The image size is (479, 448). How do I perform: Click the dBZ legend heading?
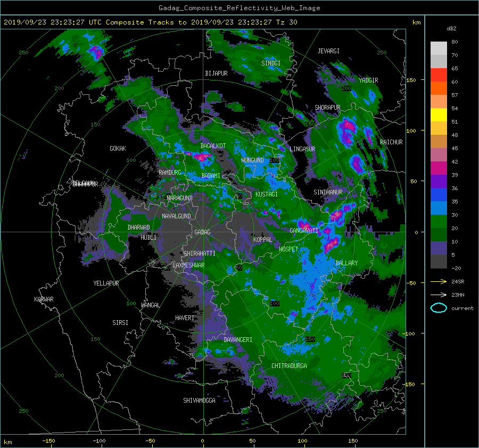coord(451,29)
